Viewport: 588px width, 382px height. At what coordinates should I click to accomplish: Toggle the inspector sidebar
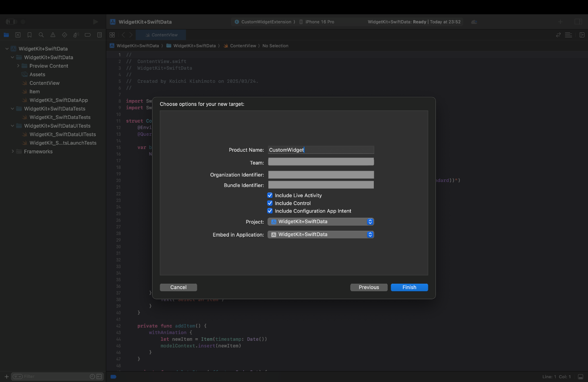578,21
